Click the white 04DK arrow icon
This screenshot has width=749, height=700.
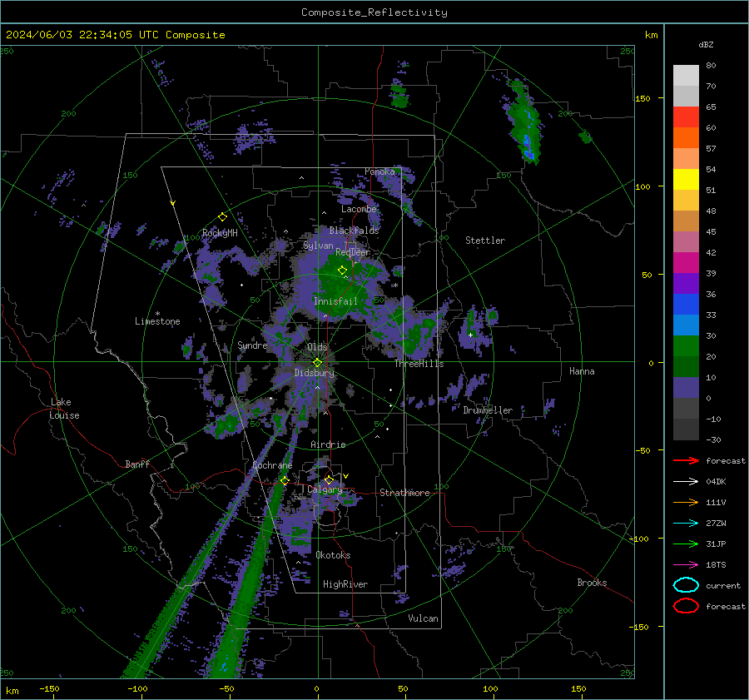pyautogui.click(x=686, y=481)
